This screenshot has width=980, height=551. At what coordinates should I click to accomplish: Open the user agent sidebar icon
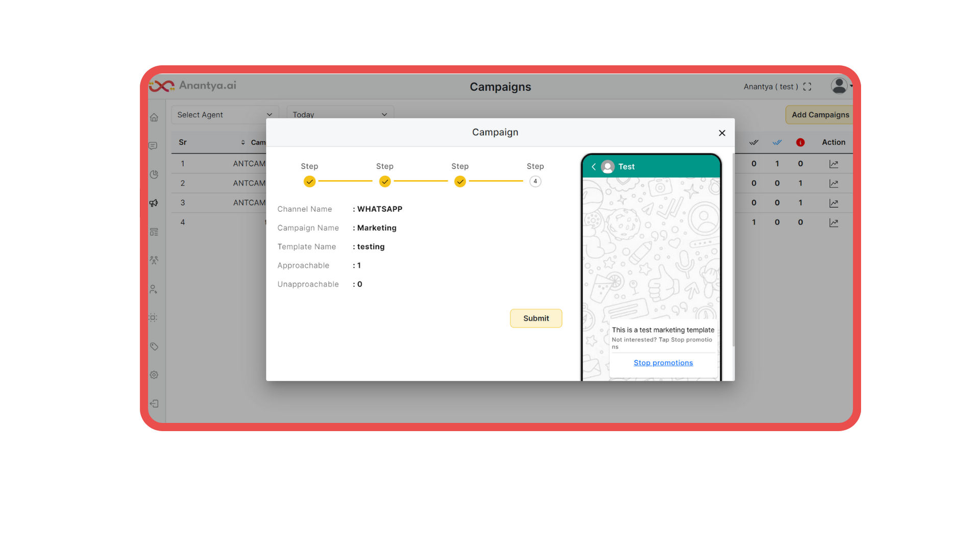[154, 289]
